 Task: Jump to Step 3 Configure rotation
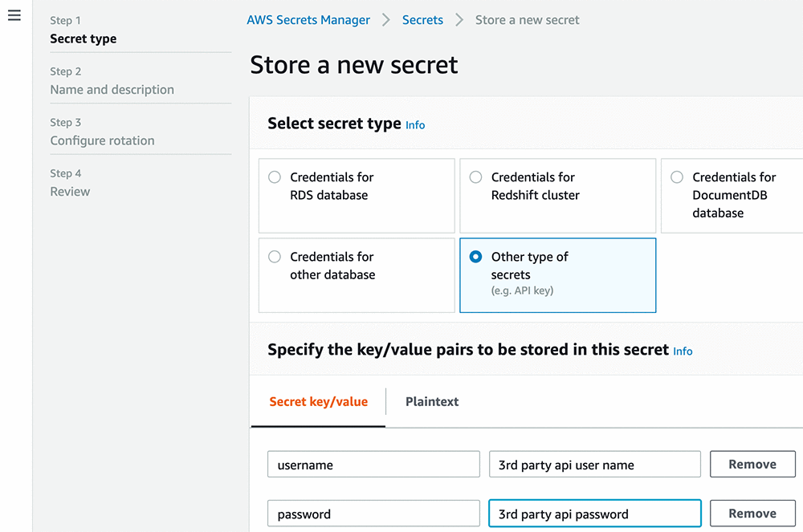point(102,140)
